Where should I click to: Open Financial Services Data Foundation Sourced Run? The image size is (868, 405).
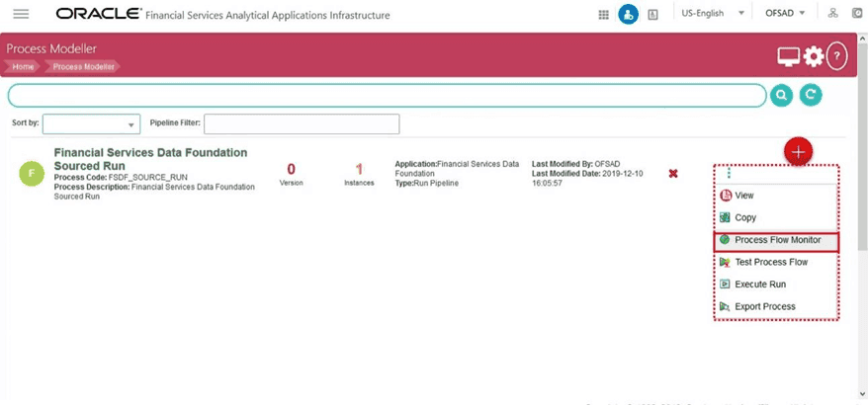(x=150, y=159)
